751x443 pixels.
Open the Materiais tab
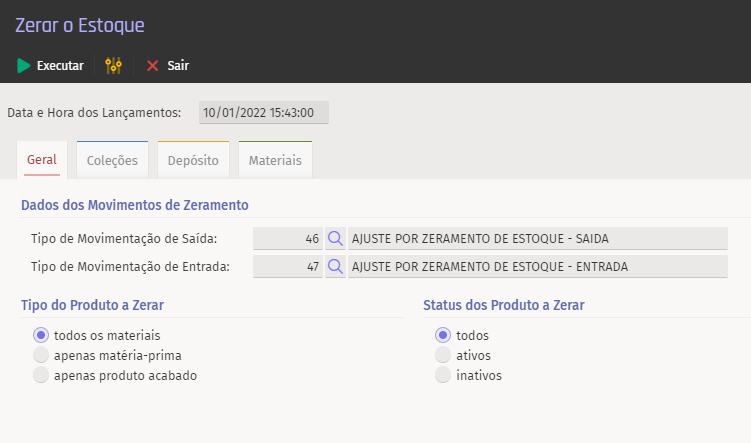coord(275,160)
